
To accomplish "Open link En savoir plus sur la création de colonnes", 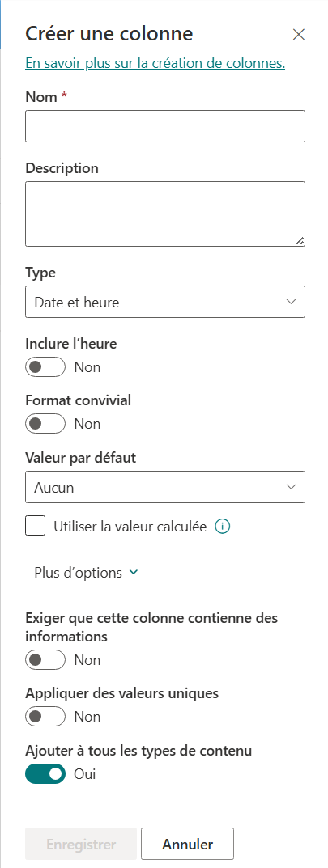I will coord(155,64).
